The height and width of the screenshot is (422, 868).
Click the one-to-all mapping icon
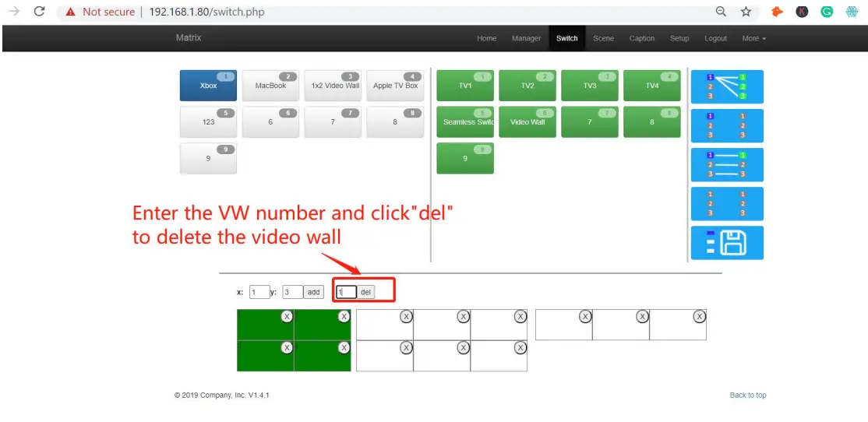pyautogui.click(x=727, y=87)
